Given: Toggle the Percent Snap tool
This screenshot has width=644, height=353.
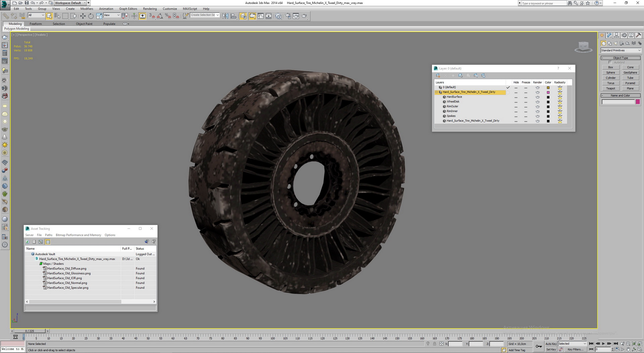Looking at the screenshot, I should [x=168, y=16].
